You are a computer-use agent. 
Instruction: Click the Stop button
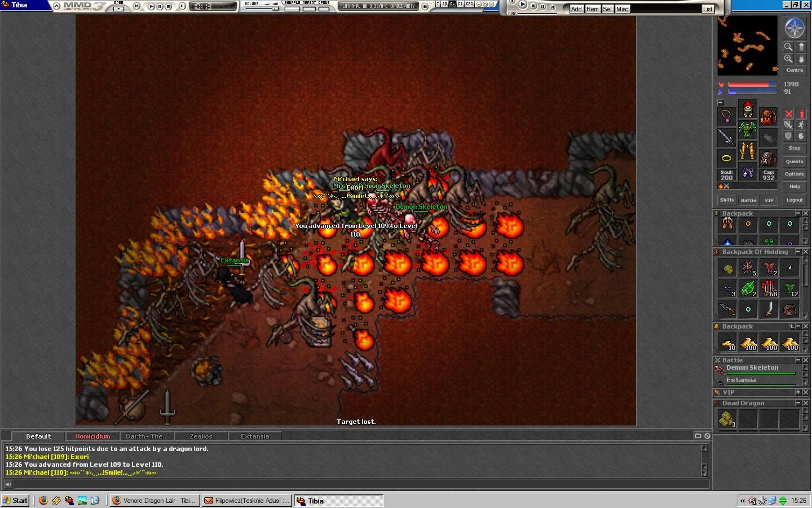click(x=795, y=148)
